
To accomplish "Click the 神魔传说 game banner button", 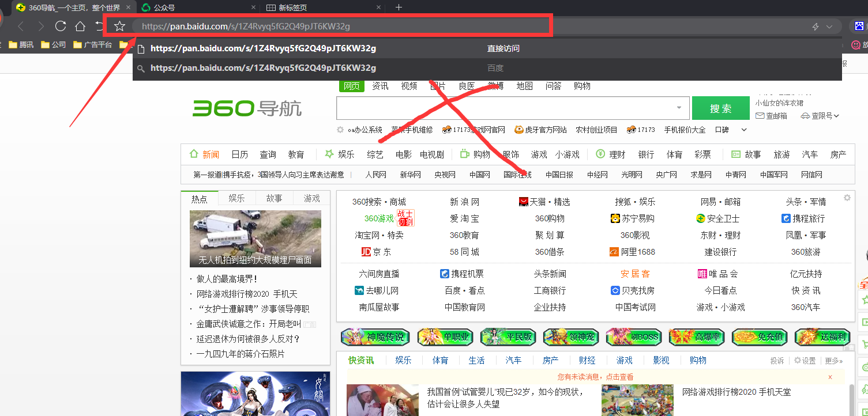I will [375, 336].
